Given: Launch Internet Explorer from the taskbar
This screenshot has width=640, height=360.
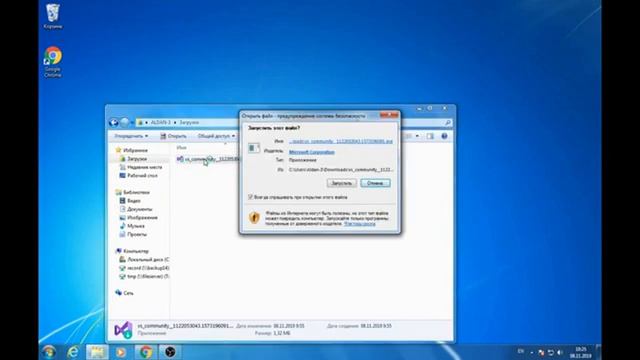Looking at the screenshot, I should pyautogui.click(x=73, y=351).
